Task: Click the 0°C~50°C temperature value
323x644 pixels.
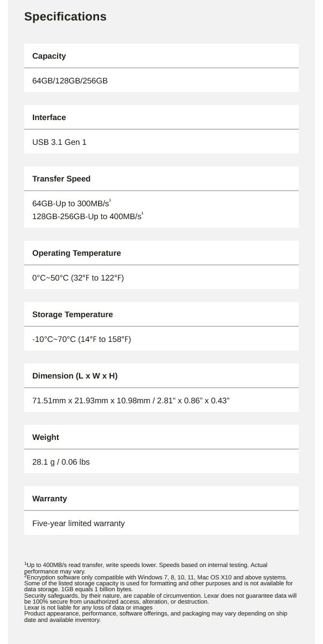Action: (78, 278)
